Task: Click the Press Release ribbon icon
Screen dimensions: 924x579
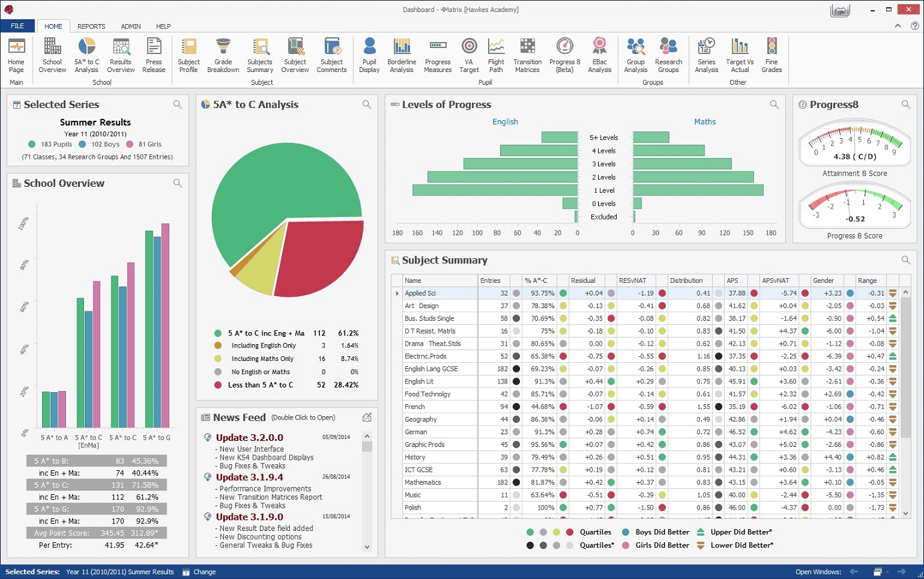Action: pos(154,55)
